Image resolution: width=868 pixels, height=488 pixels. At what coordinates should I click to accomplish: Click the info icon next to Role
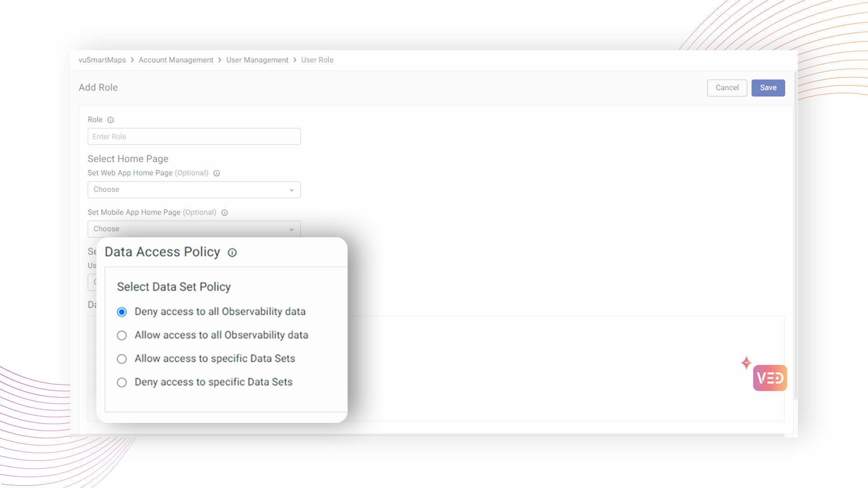point(110,120)
